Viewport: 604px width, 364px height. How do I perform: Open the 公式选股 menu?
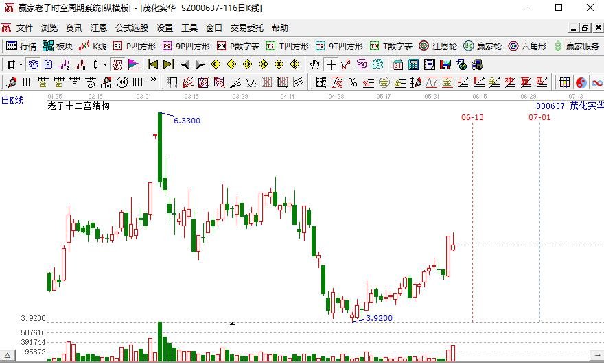132,28
